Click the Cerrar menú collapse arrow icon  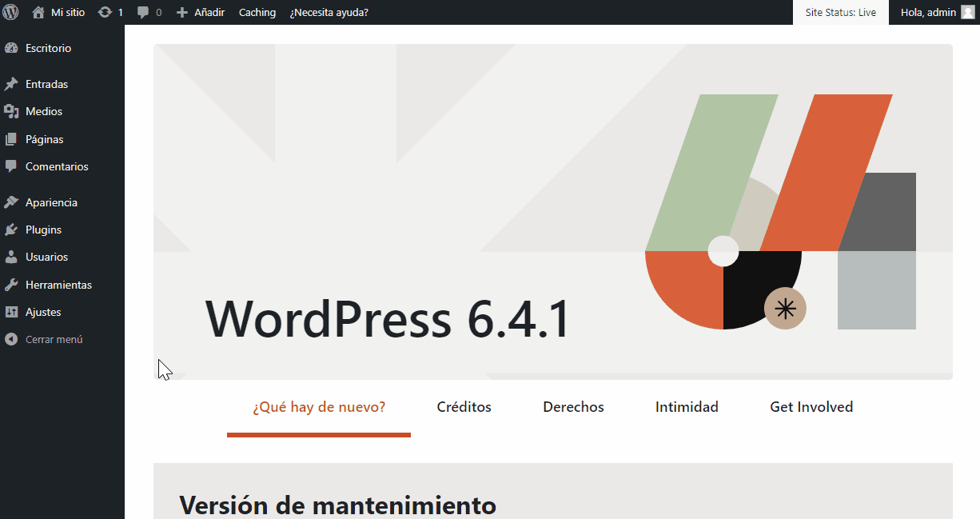pos(11,339)
